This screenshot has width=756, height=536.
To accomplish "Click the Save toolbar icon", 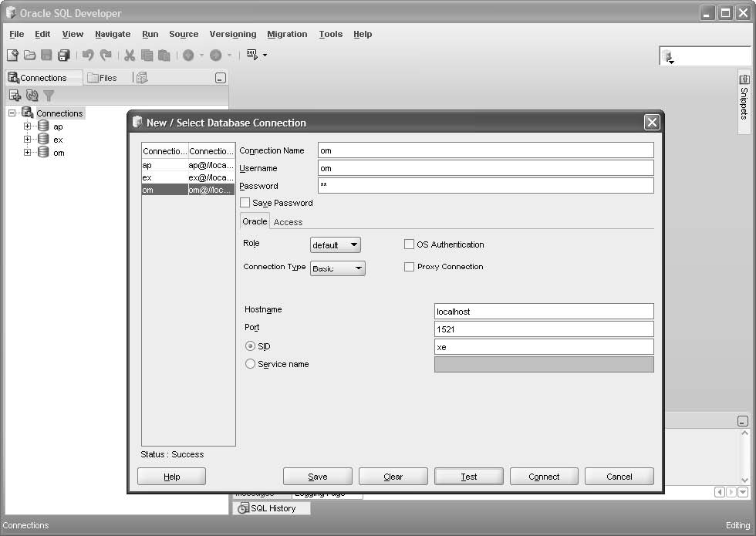I will [x=46, y=55].
